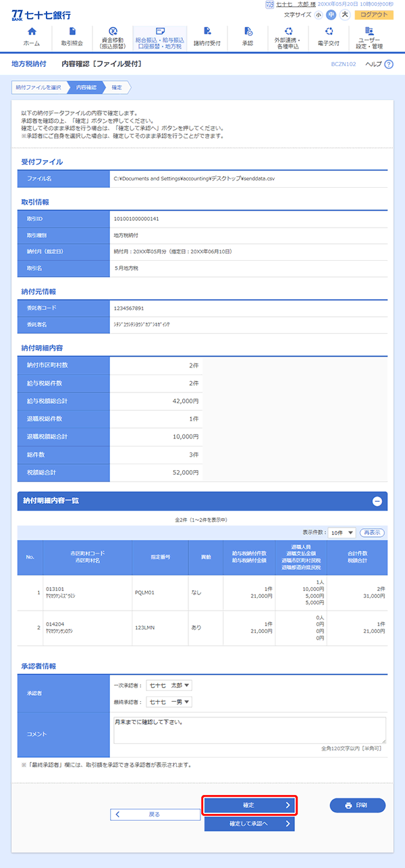Image resolution: width=405 pixels, height=868 pixels.
Task: Open ヘルプ question mark icon
Action: [x=388, y=63]
